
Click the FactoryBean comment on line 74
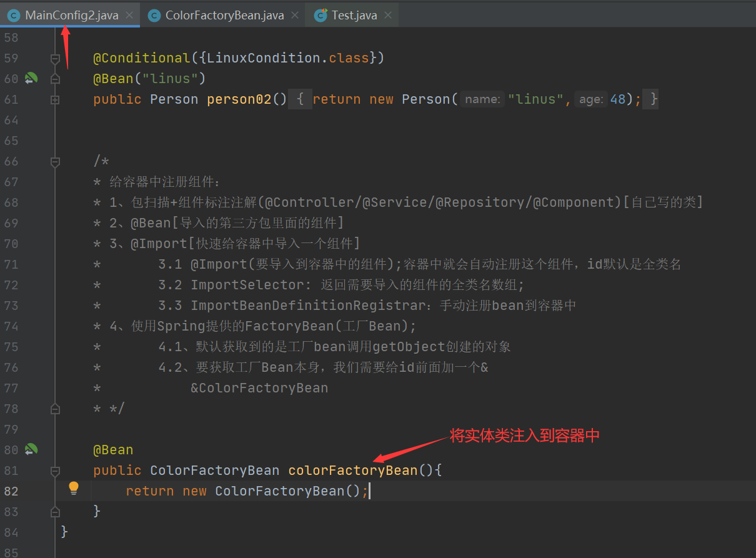[273, 326]
